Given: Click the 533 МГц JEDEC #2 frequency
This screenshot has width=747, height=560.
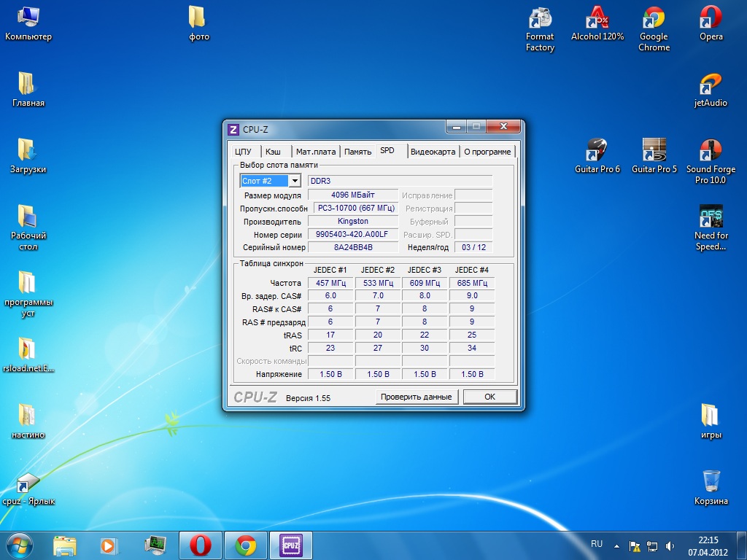Looking at the screenshot, I should pos(378,283).
